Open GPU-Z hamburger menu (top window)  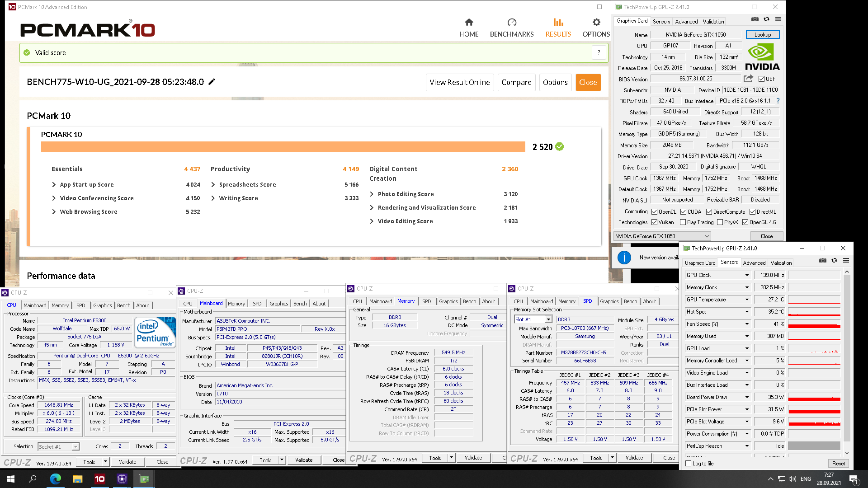pyautogui.click(x=778, y=19)
